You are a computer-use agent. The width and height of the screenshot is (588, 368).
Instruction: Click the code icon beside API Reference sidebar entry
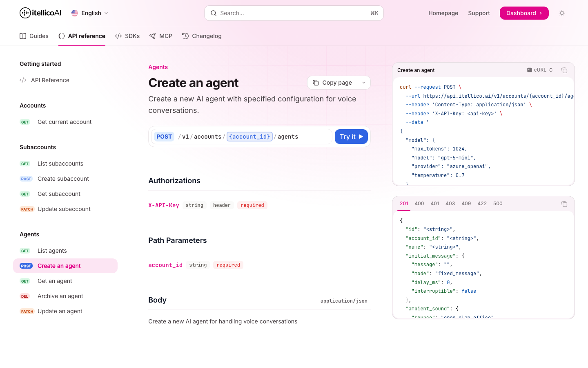23,80
